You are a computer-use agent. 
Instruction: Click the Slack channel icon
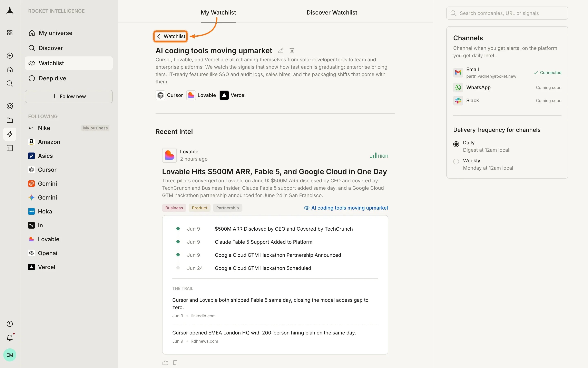pos(458,101)
